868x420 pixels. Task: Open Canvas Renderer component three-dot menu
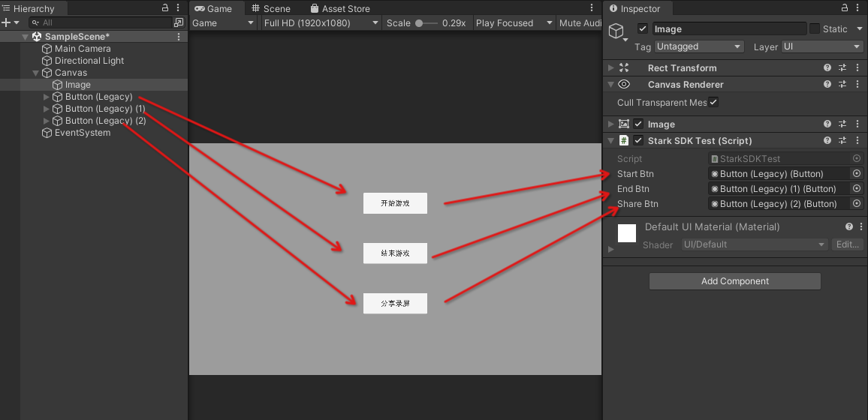(x=857, y=85)
